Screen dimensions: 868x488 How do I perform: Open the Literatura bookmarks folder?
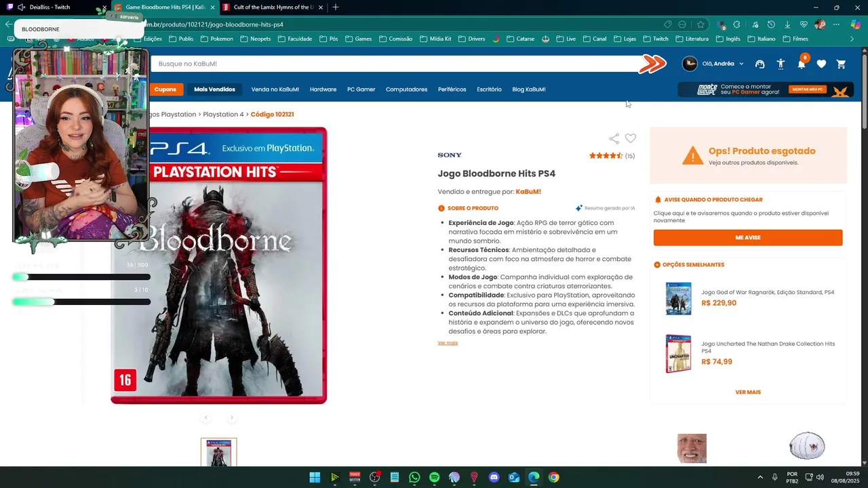pyautogui.click(x=692, y=39)
